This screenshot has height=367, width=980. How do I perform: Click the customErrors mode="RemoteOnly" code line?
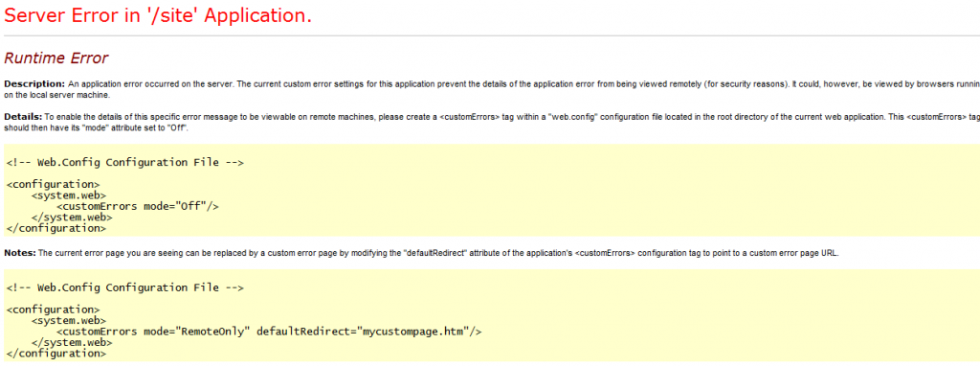pyautogui.click(x=269, y=332)
